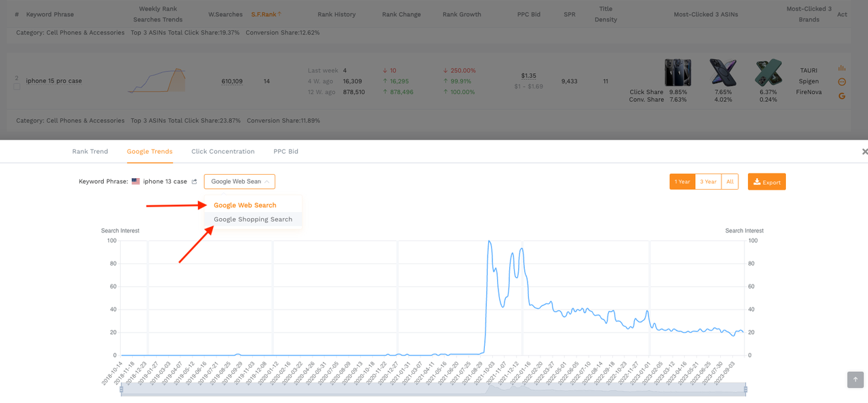Click the 878,510 rank from 12 weeks ago
This screenshot has height=403, width=868.
click(354, 92)
